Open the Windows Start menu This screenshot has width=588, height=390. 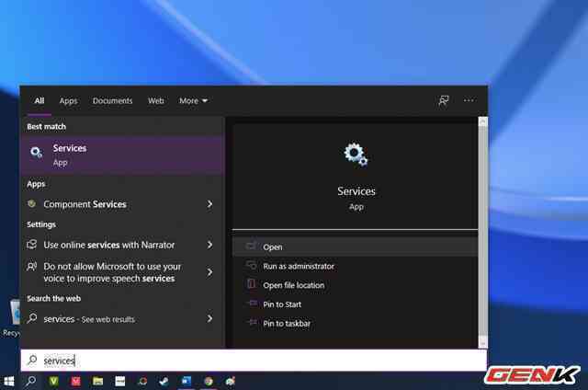coord(8,382)
